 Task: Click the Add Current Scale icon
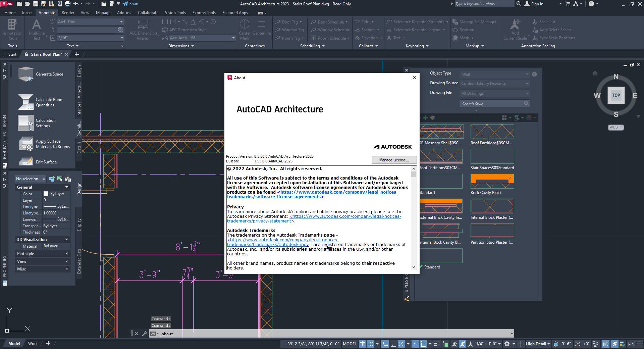point(515,24)
